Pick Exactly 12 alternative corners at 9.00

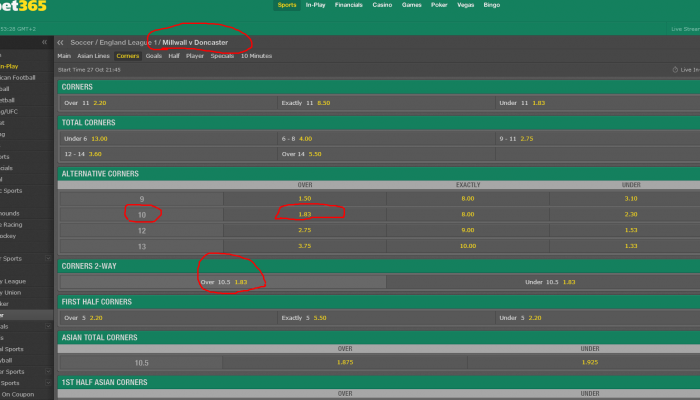(x=468, y=230)
